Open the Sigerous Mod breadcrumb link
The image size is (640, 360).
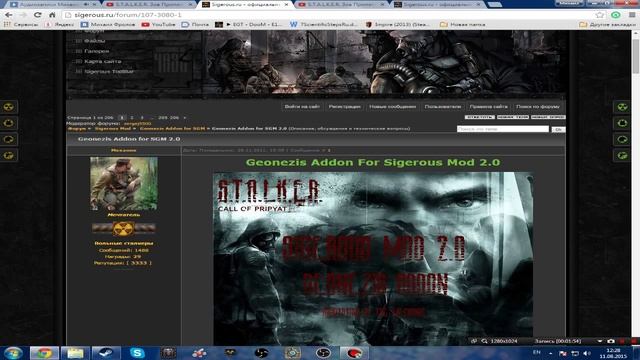pyautogui.click(x=113, y=129)
